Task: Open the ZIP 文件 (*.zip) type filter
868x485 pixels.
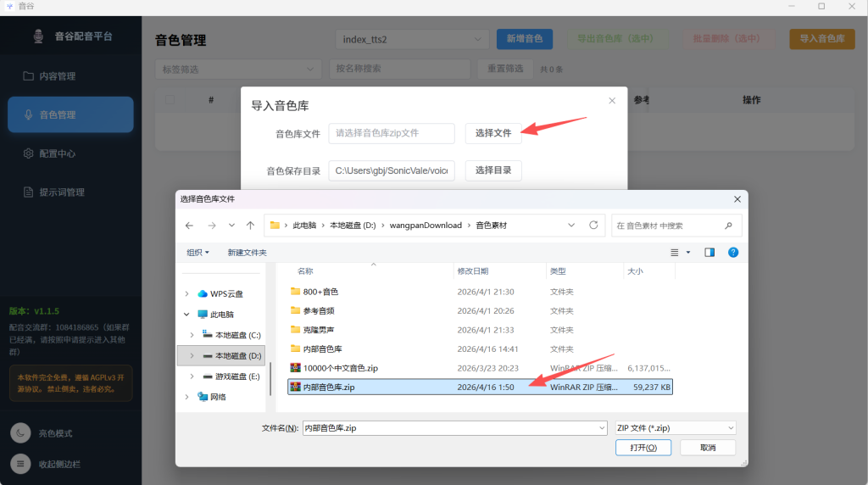Action: click(676, 428)
